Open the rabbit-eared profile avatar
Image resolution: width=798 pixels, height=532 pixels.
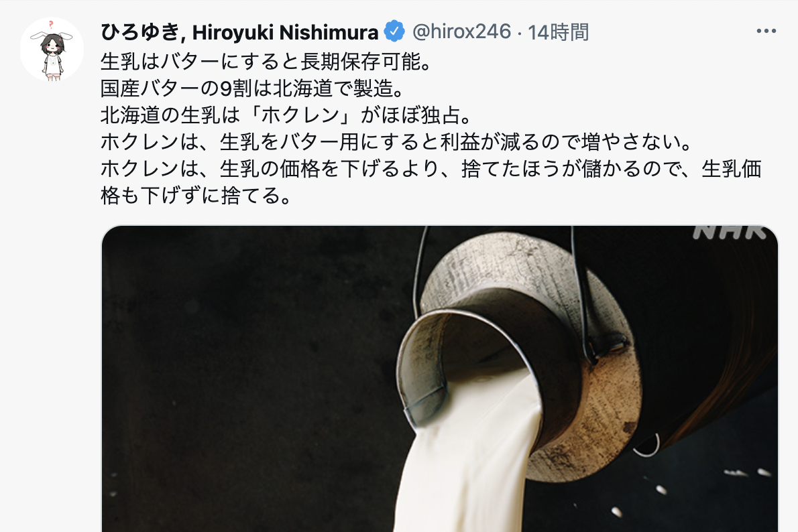coord(52,50)
